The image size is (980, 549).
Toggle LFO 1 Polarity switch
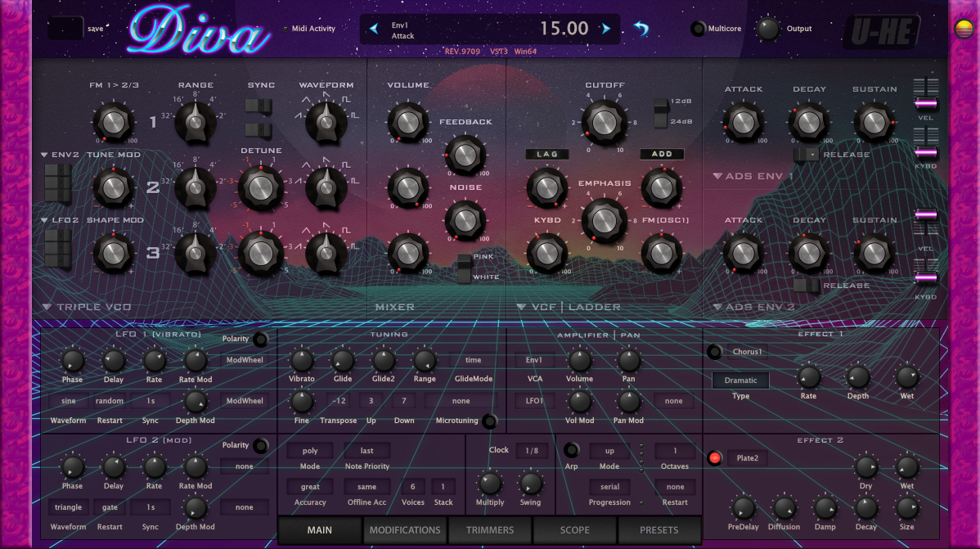261,339
